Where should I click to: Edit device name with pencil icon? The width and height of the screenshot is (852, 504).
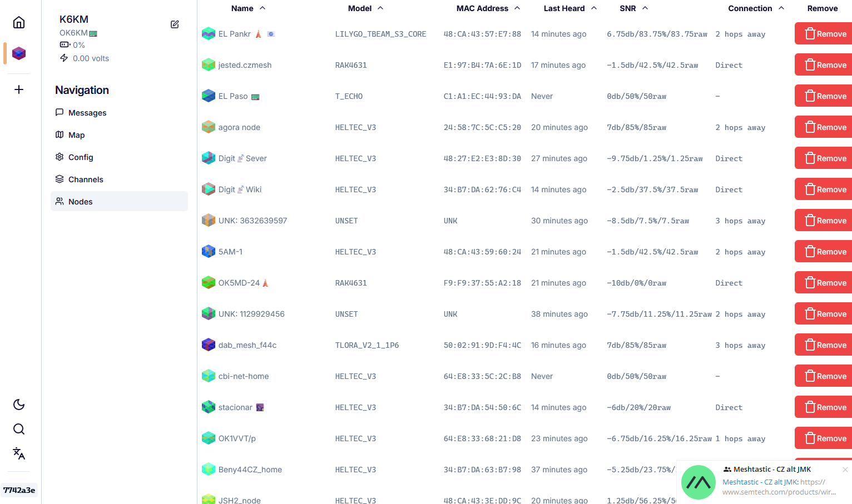click(x=175, y=24)
